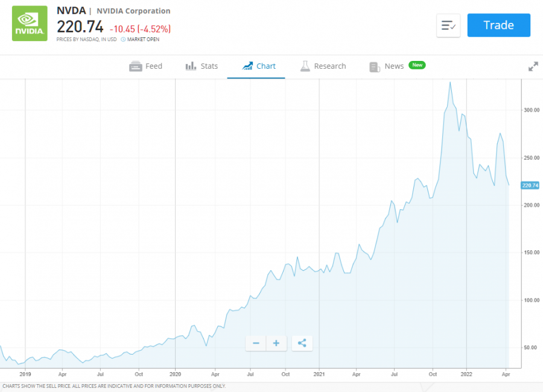Click the blue Trade button
Screen dimensions: 543x392
pos(499,25)
